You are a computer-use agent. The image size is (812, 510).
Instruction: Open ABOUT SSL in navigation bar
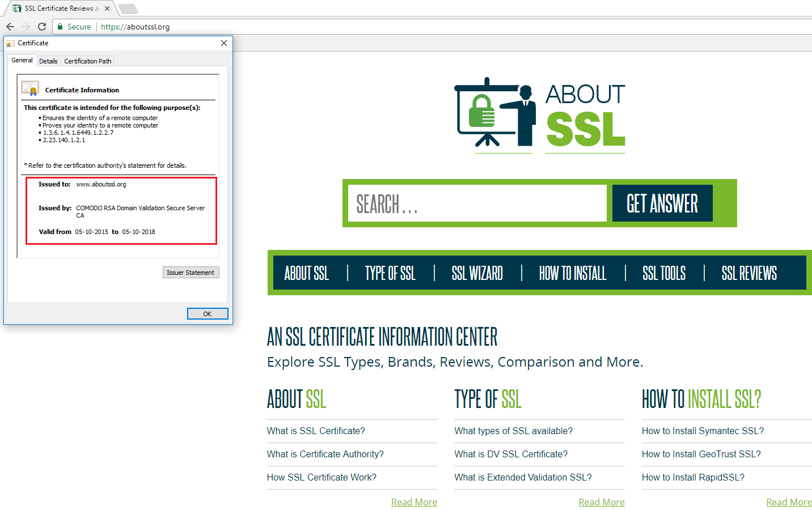click(306, 273)
